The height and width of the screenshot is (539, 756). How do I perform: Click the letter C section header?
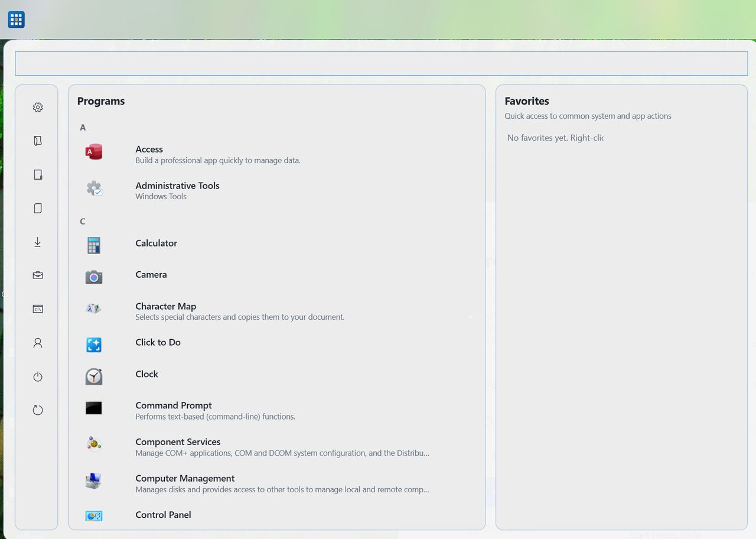(x=83, y=221)
